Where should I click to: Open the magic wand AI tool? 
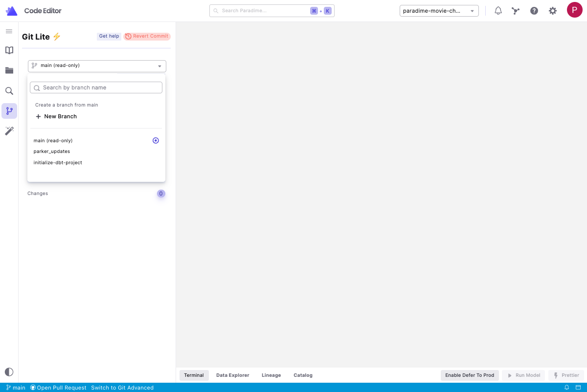[9, 131]
